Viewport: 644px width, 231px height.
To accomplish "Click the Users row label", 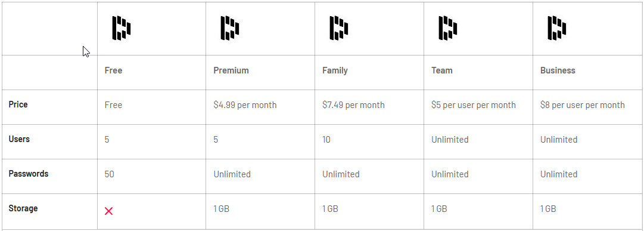I will click(19, 138).
